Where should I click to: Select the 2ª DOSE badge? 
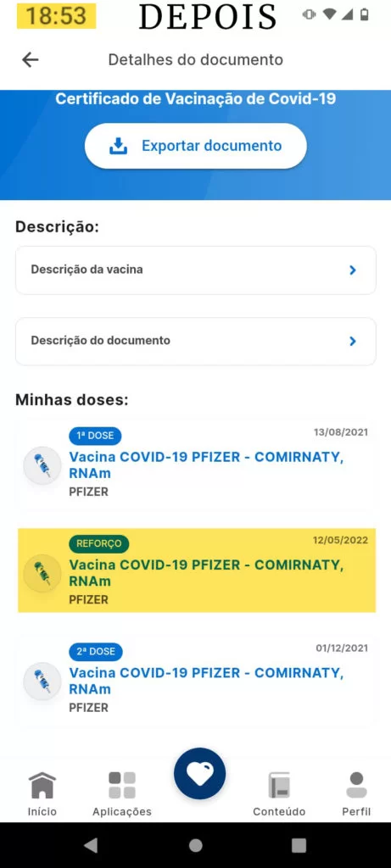point(96,652)
